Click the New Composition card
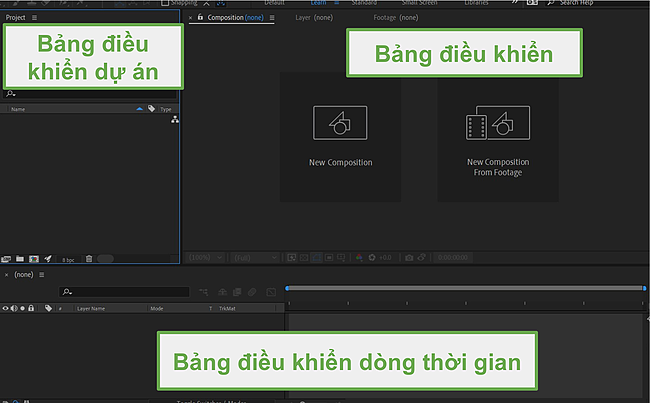Image resolution: width=650 pixels, height=403 pixels. (x=340, y=137)
